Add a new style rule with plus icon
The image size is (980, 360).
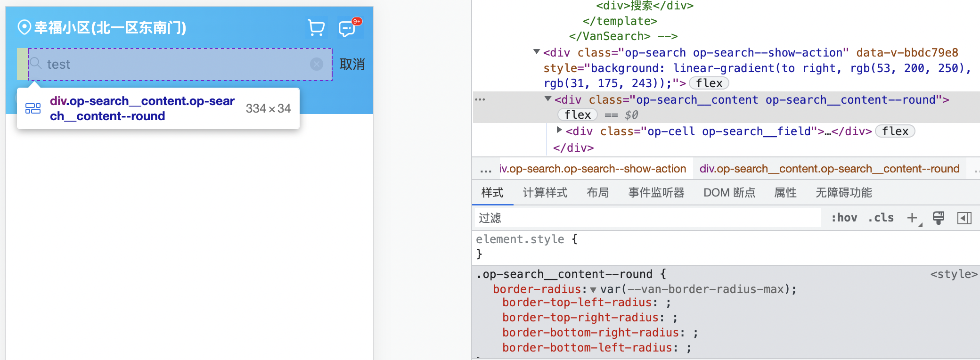click(x=913, y=218)
